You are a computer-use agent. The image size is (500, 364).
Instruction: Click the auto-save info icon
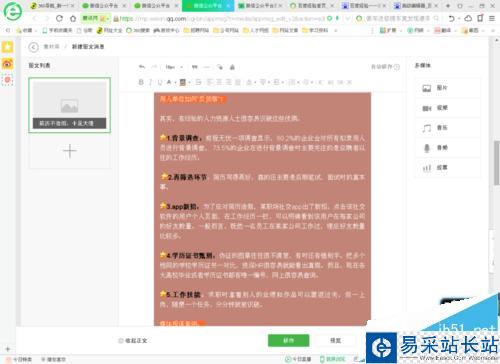[x=397, y=67]
